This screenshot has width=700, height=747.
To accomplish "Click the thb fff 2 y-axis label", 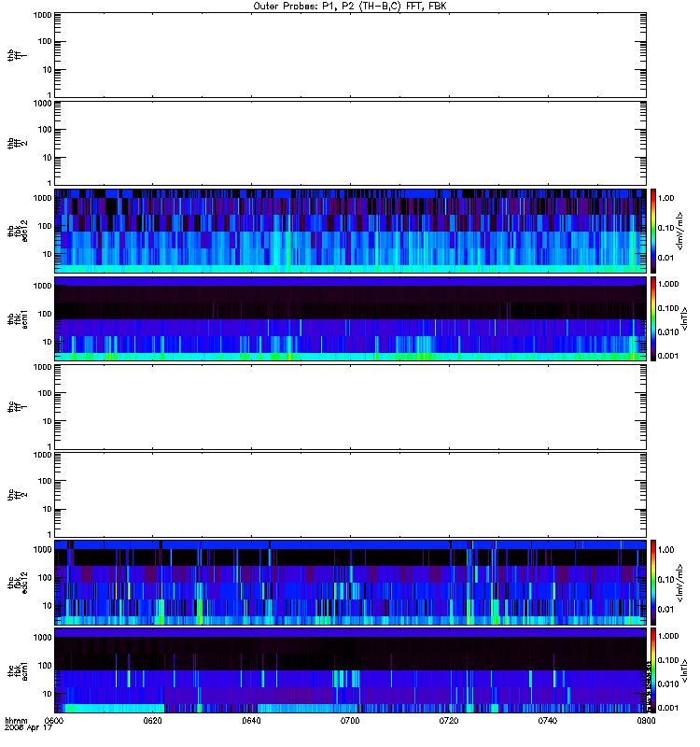I will (18, 143).
